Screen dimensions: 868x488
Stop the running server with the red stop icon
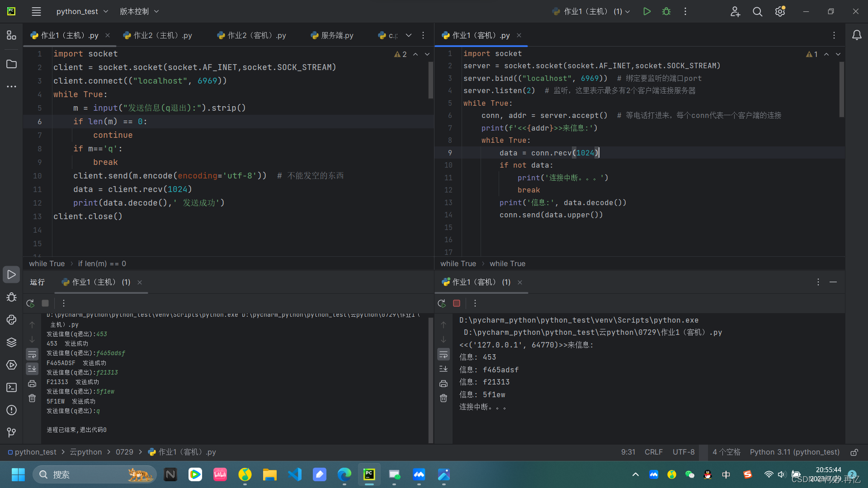tap(456, 303)
